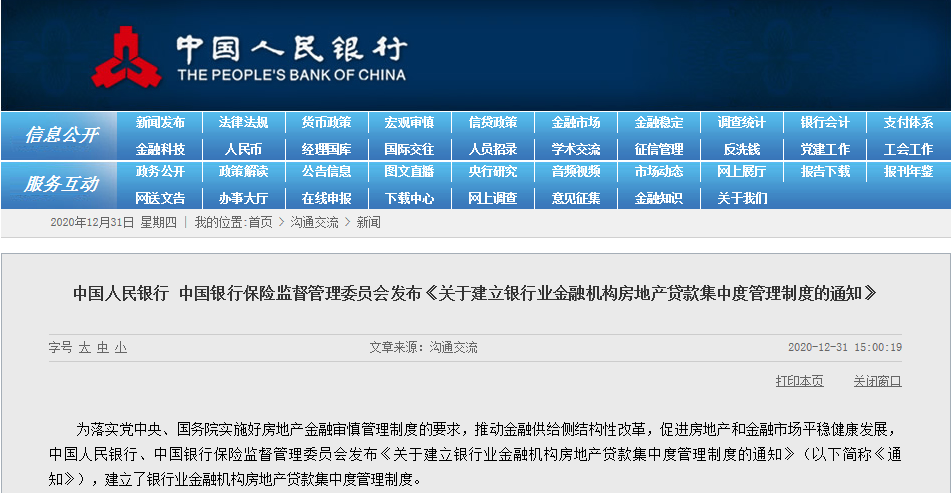Open 意见征集 link
This screenshot has height=493, width=951.
(576, 198)
